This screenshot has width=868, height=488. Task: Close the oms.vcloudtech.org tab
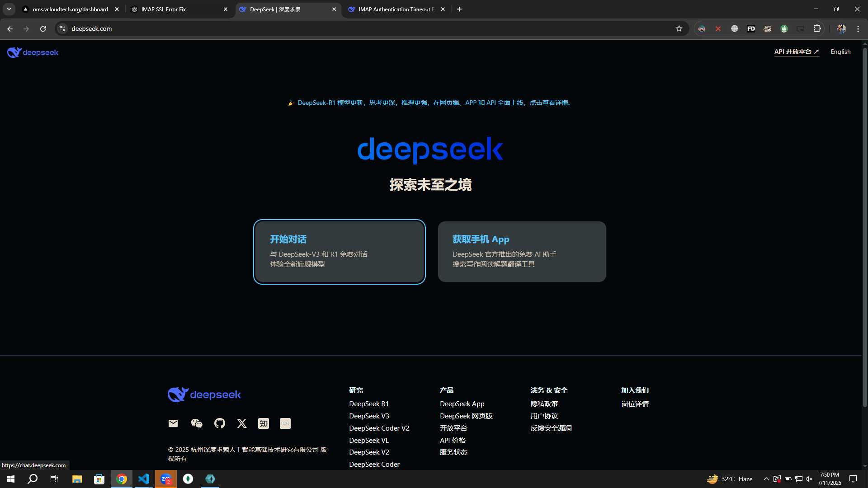coord(117,9)
